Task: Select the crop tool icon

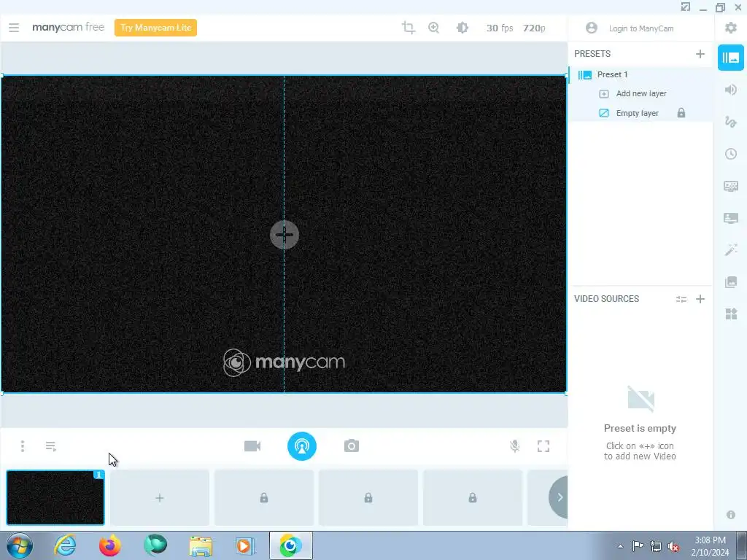Action: (409, 28)
